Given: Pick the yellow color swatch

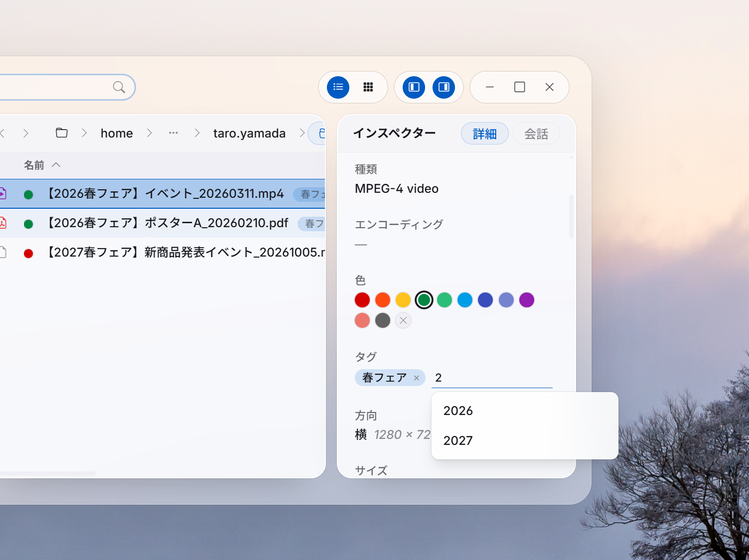Looking at the screenshot, I should pyautogui.click(x=403, y=300).
